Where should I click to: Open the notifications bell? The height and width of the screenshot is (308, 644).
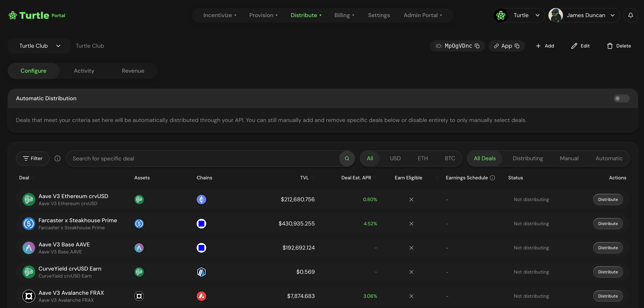tap(630, 15)
